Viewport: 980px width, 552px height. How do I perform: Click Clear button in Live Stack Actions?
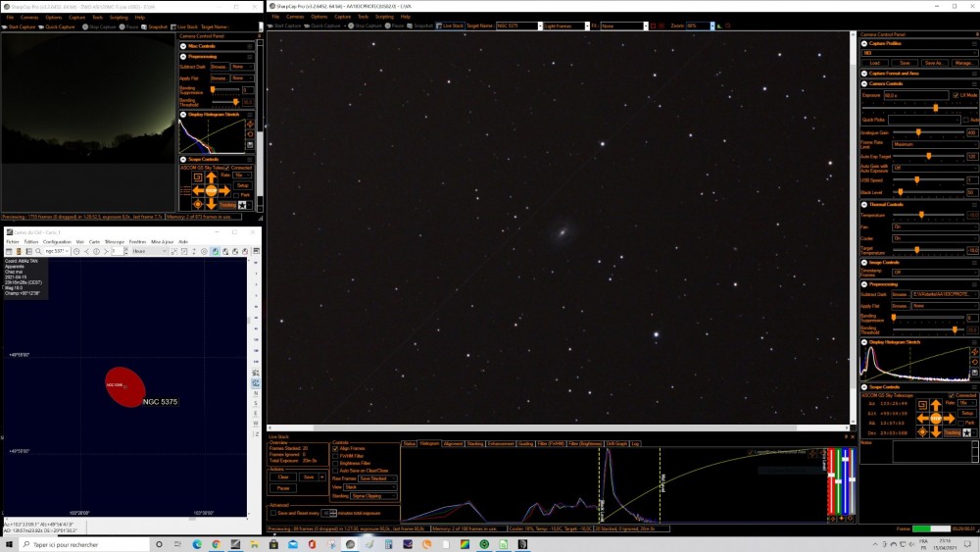(x=283, y=477)
